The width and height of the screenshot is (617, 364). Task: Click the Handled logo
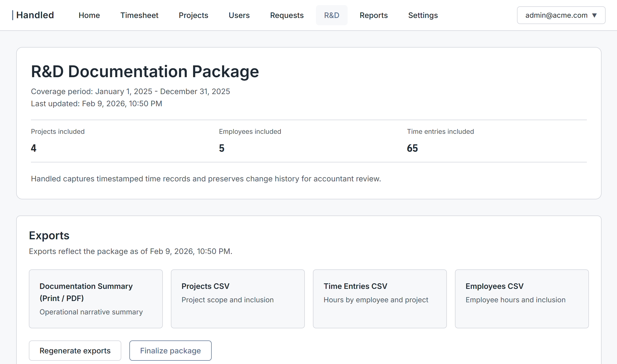(34, 15)
